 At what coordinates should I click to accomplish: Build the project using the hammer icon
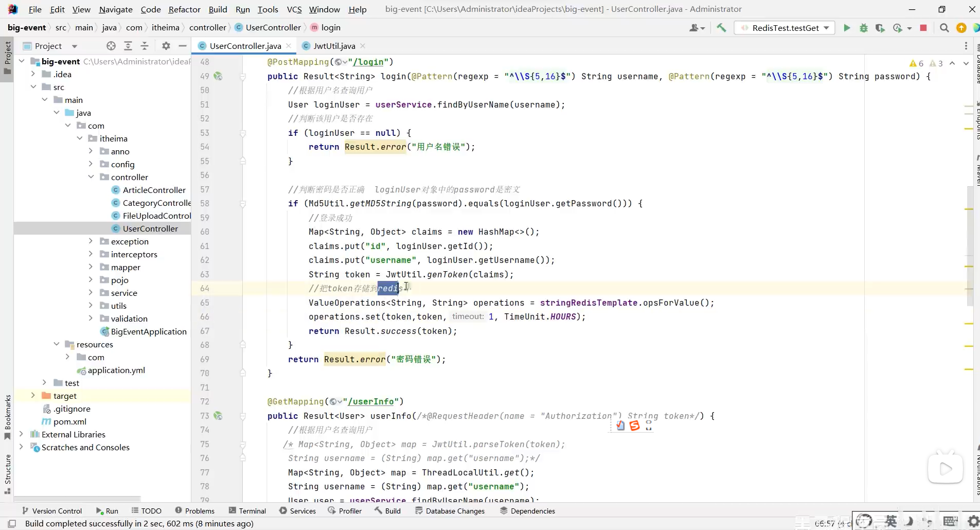click(722, 28)
